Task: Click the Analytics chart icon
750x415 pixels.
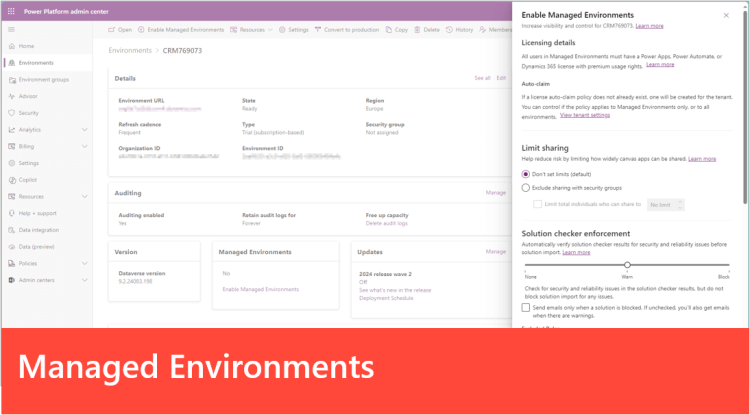Action: pos(12,130)
